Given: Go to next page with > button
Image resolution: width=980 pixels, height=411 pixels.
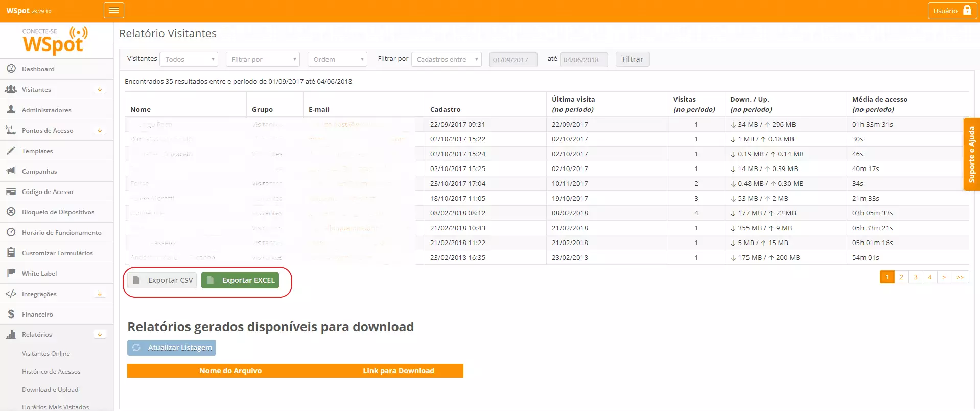Looking at the screenshot, I should click(944, 277).
